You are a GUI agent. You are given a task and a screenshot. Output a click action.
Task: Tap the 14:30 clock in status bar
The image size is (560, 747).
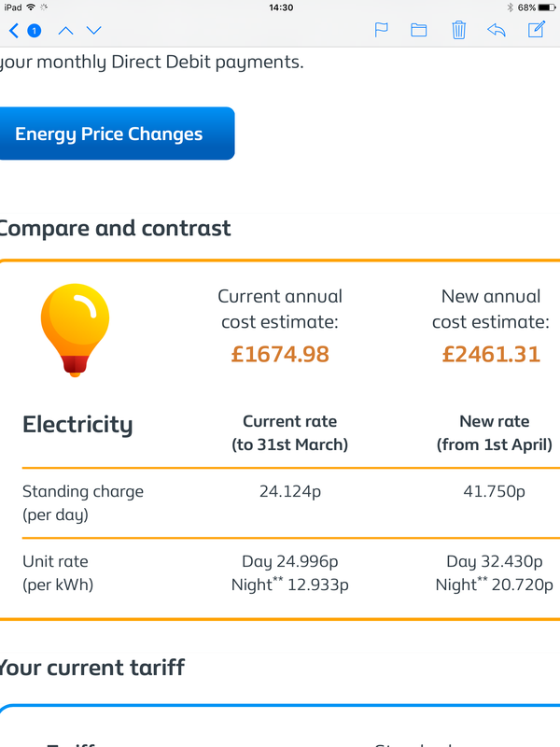click(281, 7)
